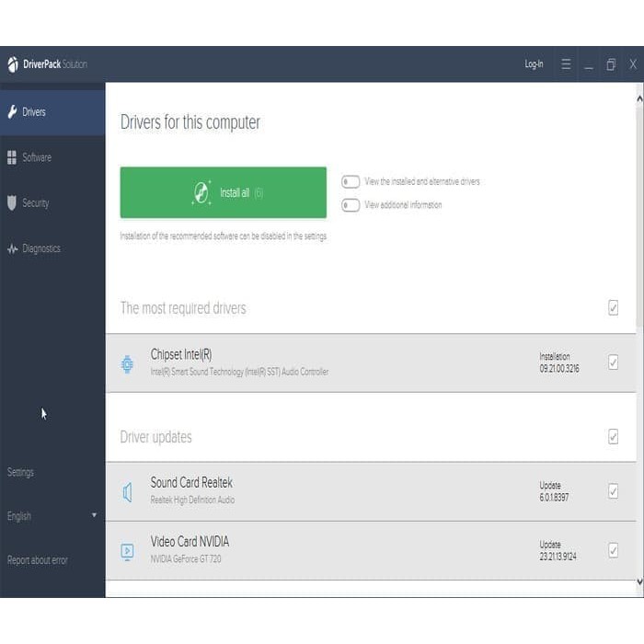
Task: Select the Sound Card Realtek driver name
Action: (191, 483)
